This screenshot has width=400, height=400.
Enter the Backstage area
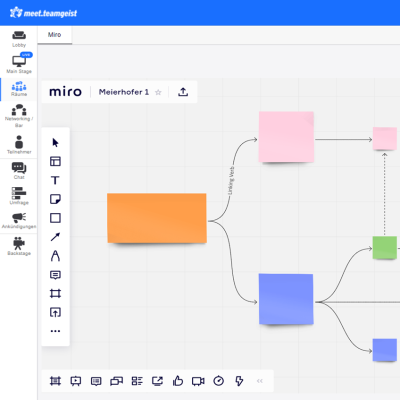[x=19, y=246]
